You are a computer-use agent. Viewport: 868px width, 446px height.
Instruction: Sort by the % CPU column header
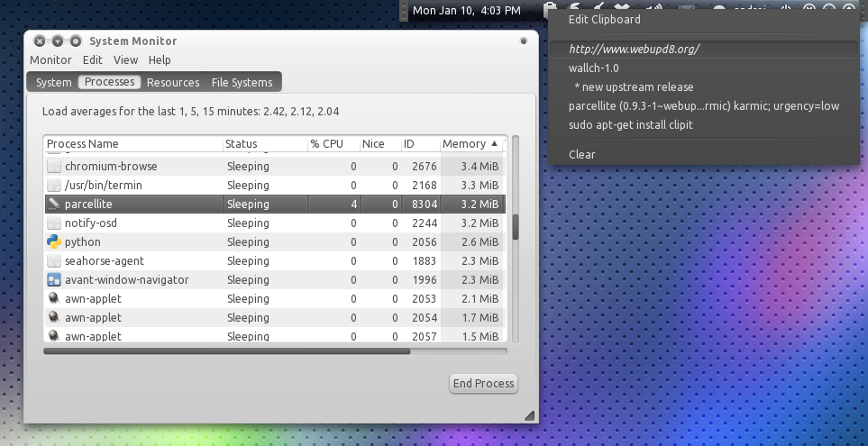[333, 144]
